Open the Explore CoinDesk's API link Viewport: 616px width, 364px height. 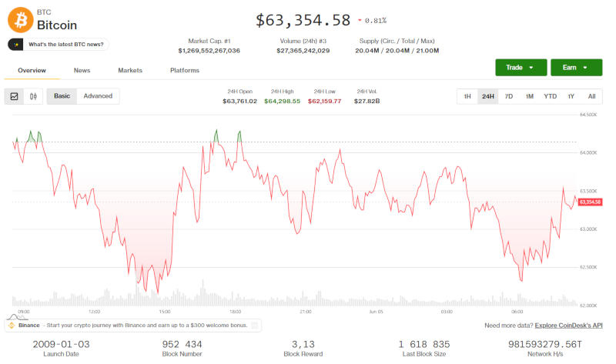pyautogui.click(x=568, y=326)
